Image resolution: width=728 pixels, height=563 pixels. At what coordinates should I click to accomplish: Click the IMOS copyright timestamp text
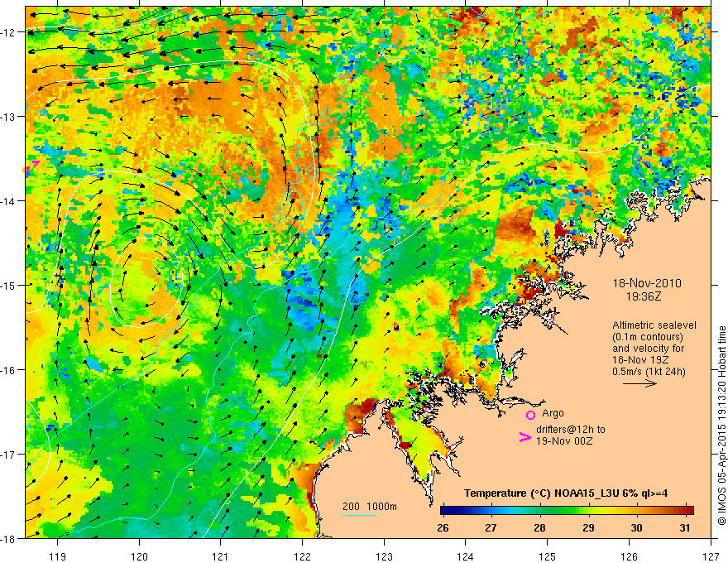coord(721,426)
